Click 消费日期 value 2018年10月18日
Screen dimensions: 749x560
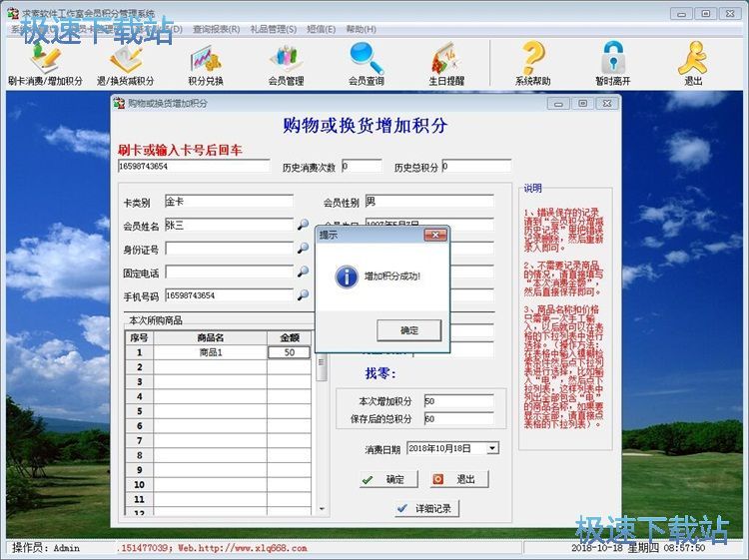pyautogui.click(x=440, y=448)
